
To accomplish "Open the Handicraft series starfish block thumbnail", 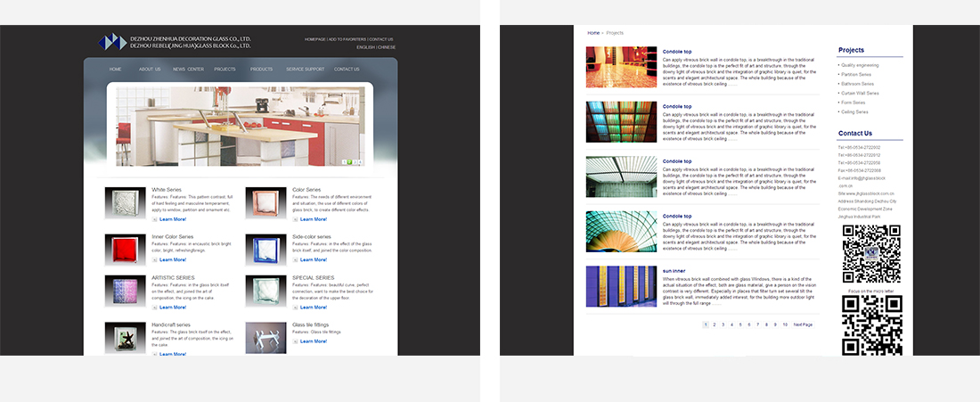I will 125,338.
